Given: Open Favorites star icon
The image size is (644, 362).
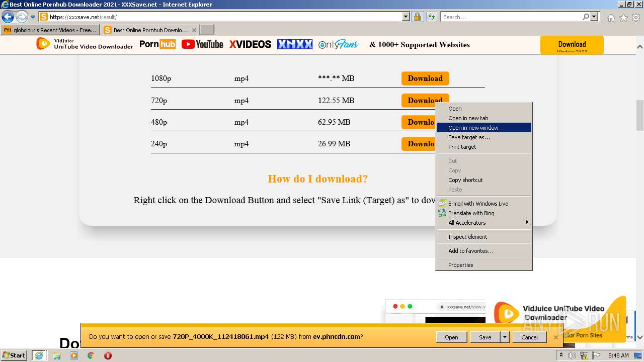Looking at the screenshot, I should coord(623,18).
